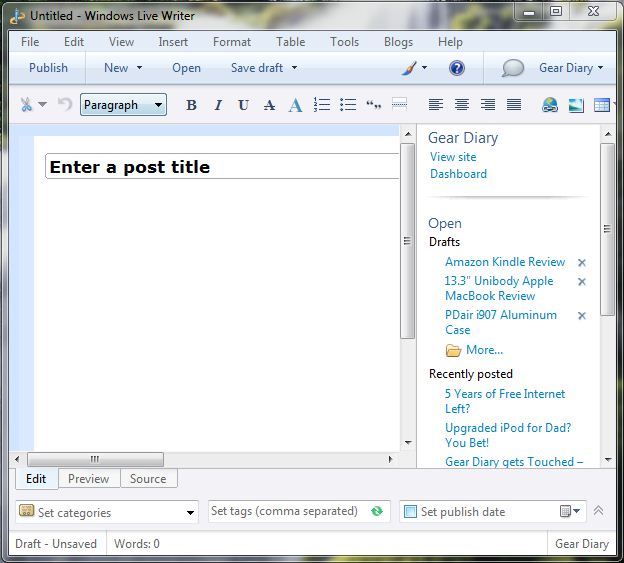Expand the paintbrush dropdown arrow

[424, 68]
